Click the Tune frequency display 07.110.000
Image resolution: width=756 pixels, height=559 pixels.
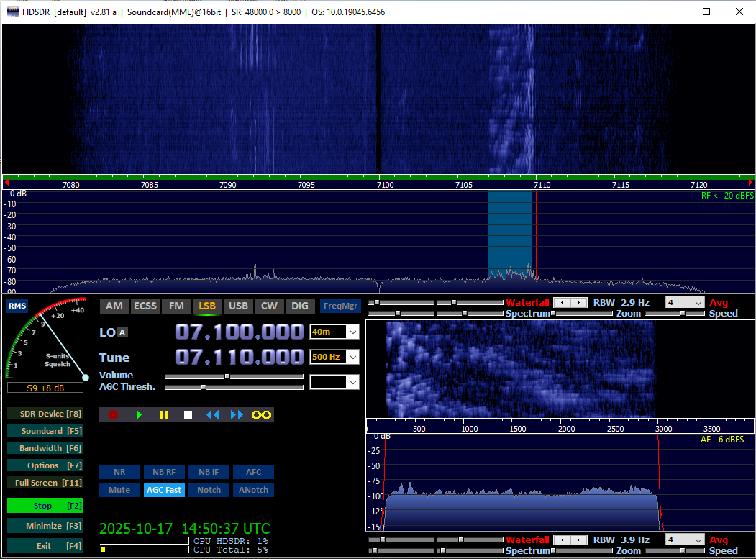pyautogui.click(x=240, y=357)
